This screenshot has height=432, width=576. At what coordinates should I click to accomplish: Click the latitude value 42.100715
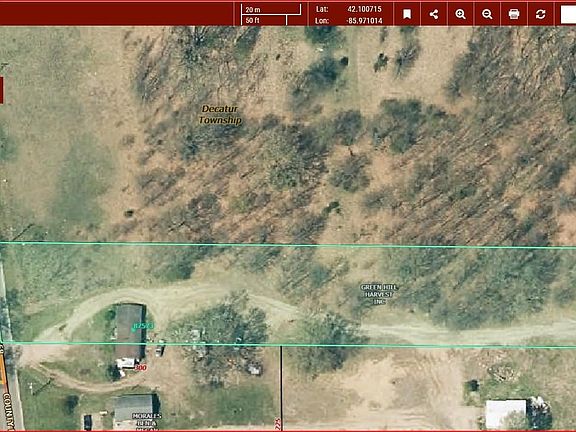pos(364,9)
